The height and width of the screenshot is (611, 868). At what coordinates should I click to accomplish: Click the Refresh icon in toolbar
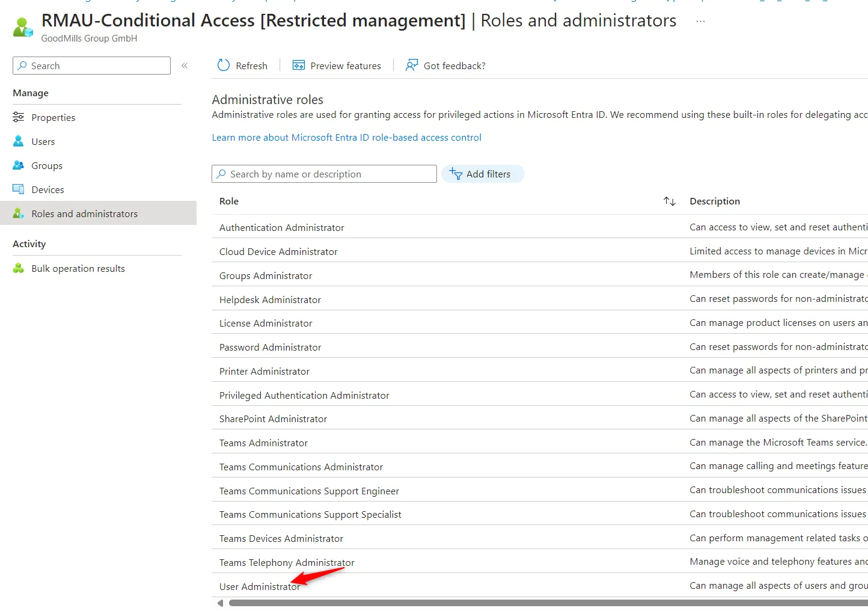[x=224, y=66]
